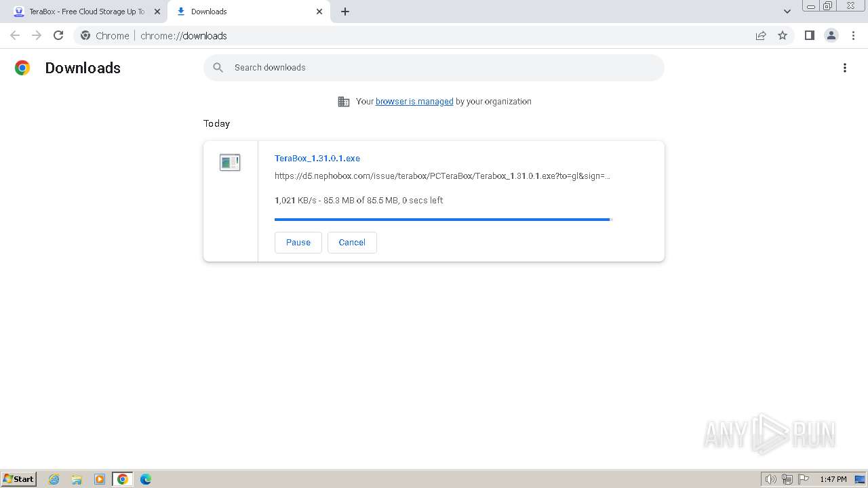The height and width of the screenshot is (488, 868).
Task: Launch Microsoft Edge from the taskbar
Action: pos(146,479)
